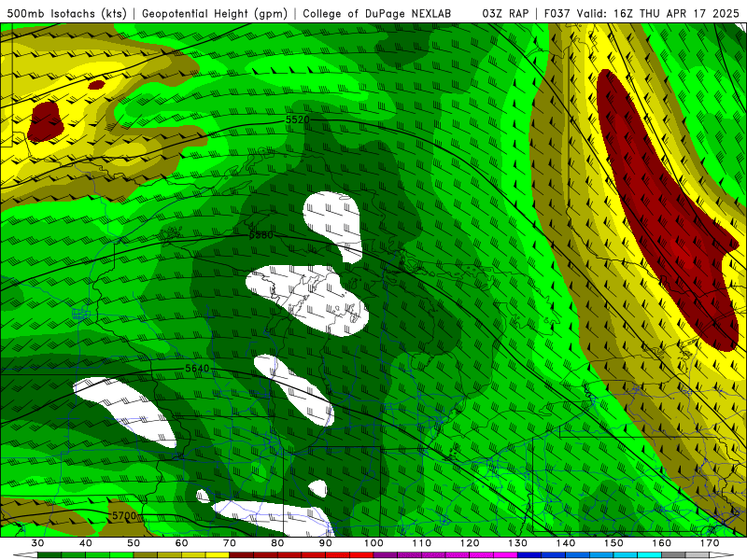Click the 5520 height contour label

pyautogui.click(x=298, y=119)
